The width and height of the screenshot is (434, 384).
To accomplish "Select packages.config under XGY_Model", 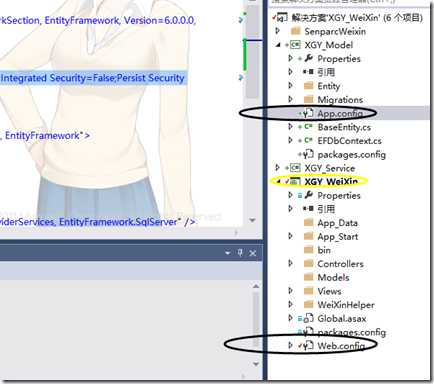I will click(351, 154).
